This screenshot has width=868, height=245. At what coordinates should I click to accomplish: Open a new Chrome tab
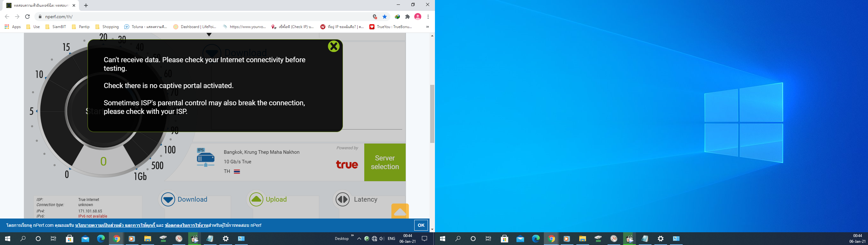(86, 5)
